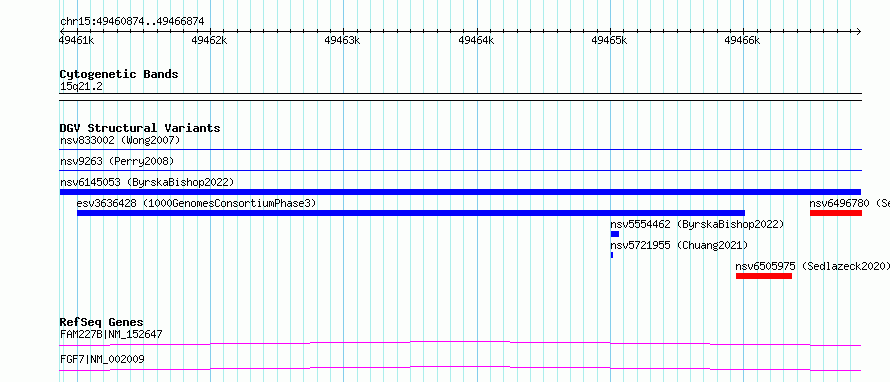Screen dimensions: 890x382
Task: Open variant nsv5554462 (ByrskaBishop2022) label
Action: pos(697,224)
